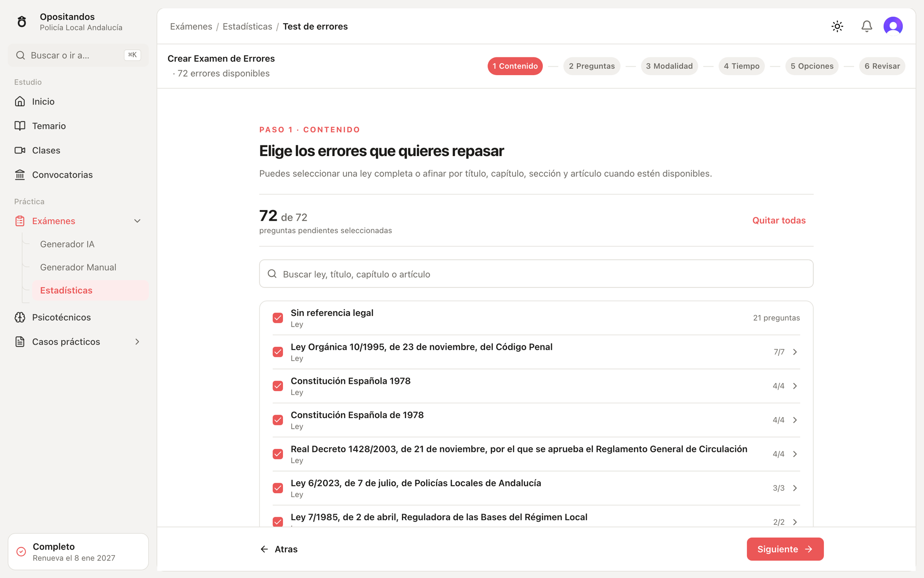The image size is (924, 578).
Task: Uncheck Real Decreto 1428/2003 checkbox
Action: [x=278, y=454]
